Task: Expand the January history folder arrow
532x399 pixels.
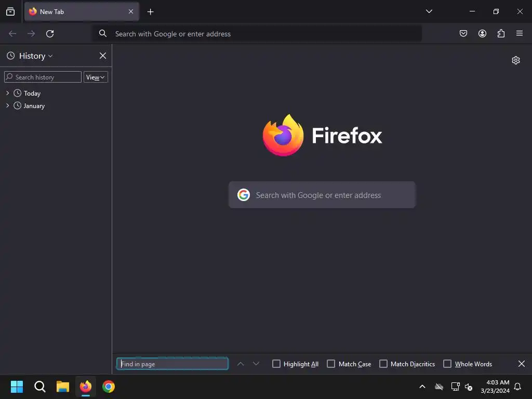Action: pos(7,105)
